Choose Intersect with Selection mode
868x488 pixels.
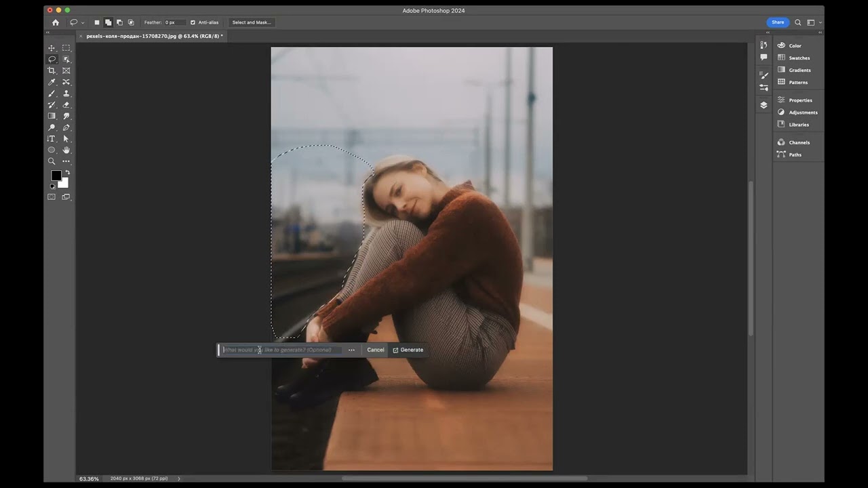[131, 22]
